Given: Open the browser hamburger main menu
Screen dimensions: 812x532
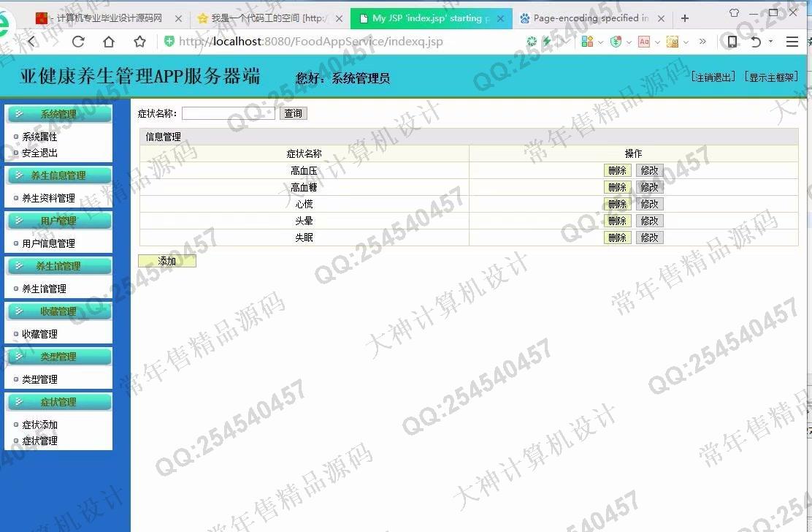Looking at the screenshot, I should pos(792,42).
